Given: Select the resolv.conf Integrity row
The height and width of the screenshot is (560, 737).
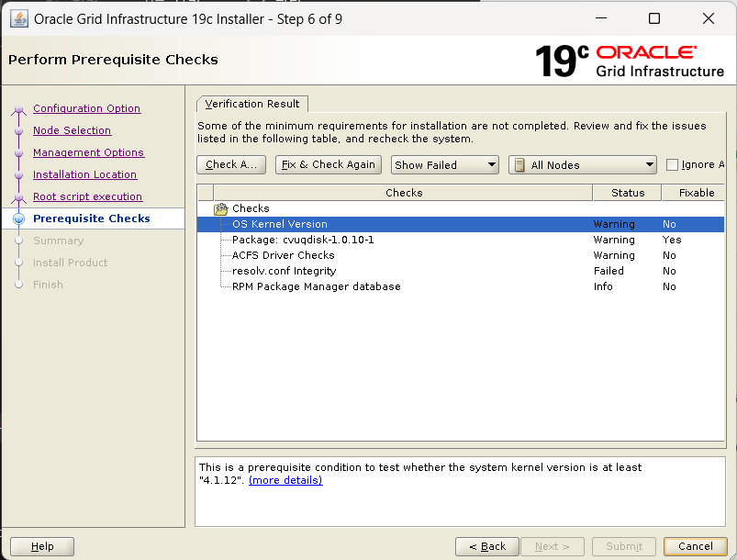Looking at the screenshot, I should click(461, 271).
